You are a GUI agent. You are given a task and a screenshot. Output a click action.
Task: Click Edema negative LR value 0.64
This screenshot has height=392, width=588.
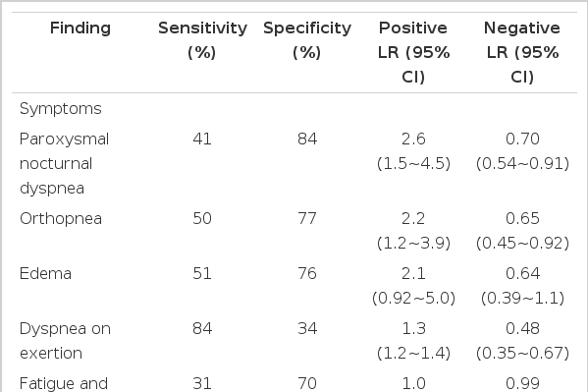[x=522, y=274]
